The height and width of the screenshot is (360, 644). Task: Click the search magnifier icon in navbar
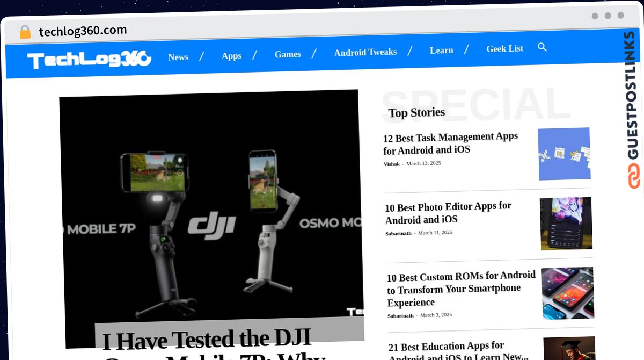[542, 47]
